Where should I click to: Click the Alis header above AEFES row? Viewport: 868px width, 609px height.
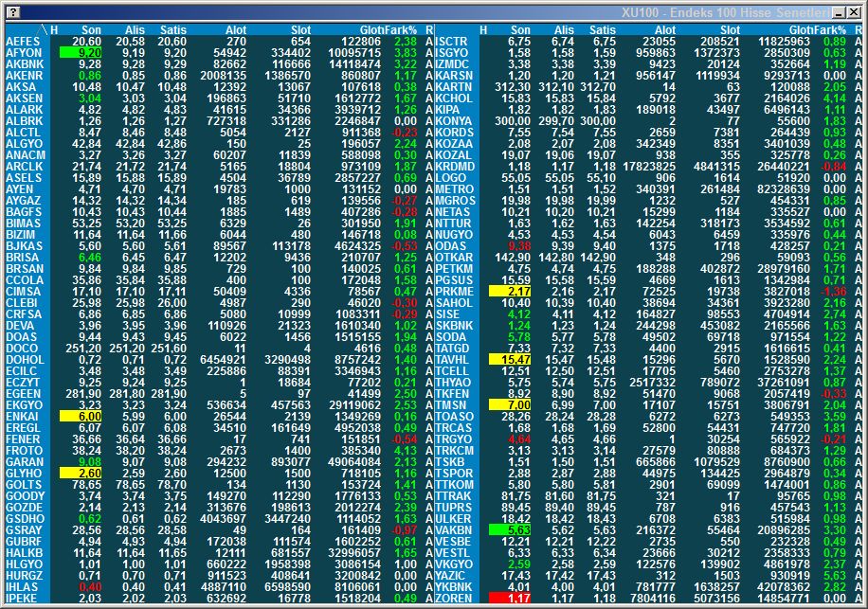coord(135,30)
